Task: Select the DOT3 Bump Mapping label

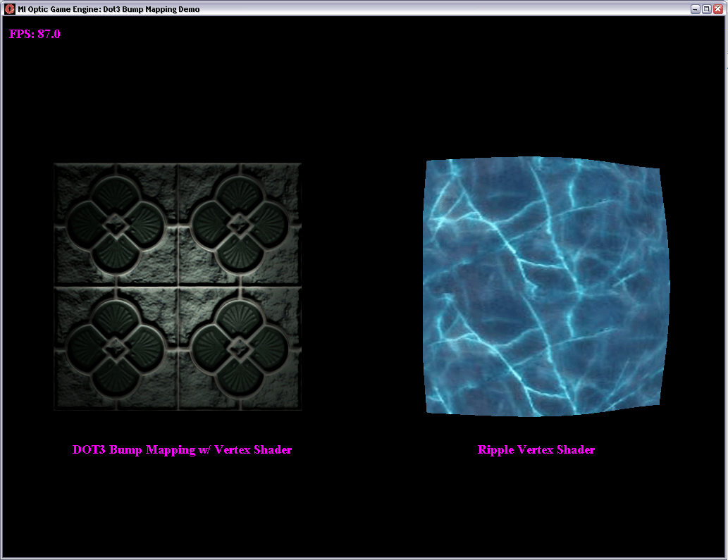Action: pos(182,449)
